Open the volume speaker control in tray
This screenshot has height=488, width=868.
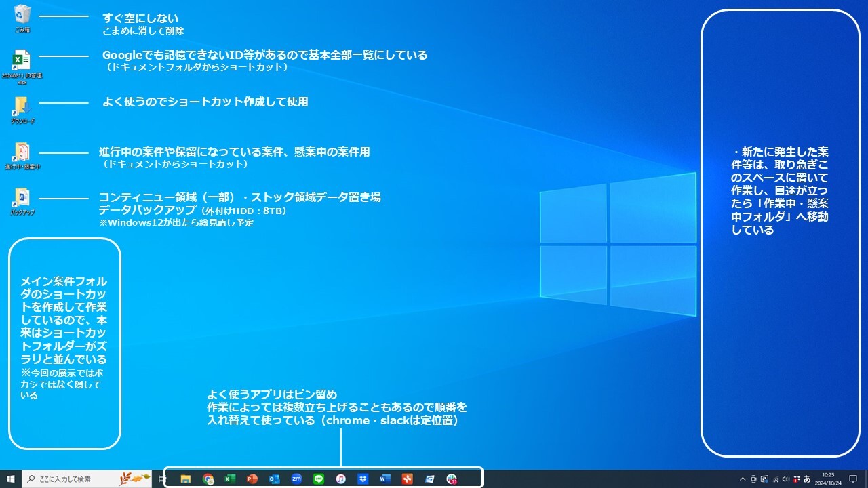point(785,479)
